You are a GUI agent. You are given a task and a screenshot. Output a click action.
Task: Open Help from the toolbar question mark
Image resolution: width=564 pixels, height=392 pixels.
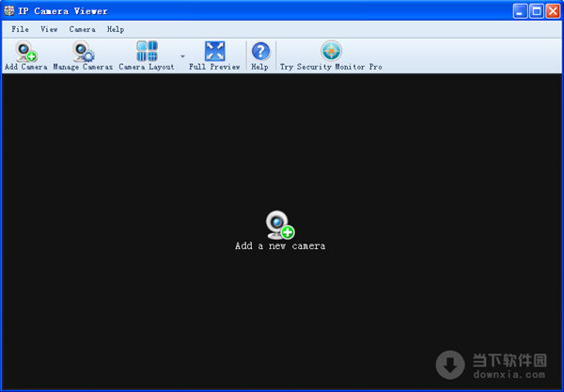click(260, 51)
